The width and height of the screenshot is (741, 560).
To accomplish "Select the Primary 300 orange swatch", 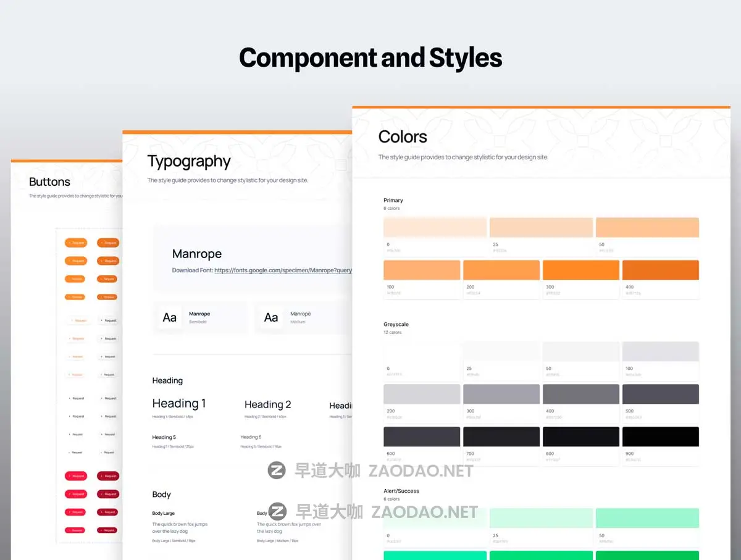I will coord(580,270).
